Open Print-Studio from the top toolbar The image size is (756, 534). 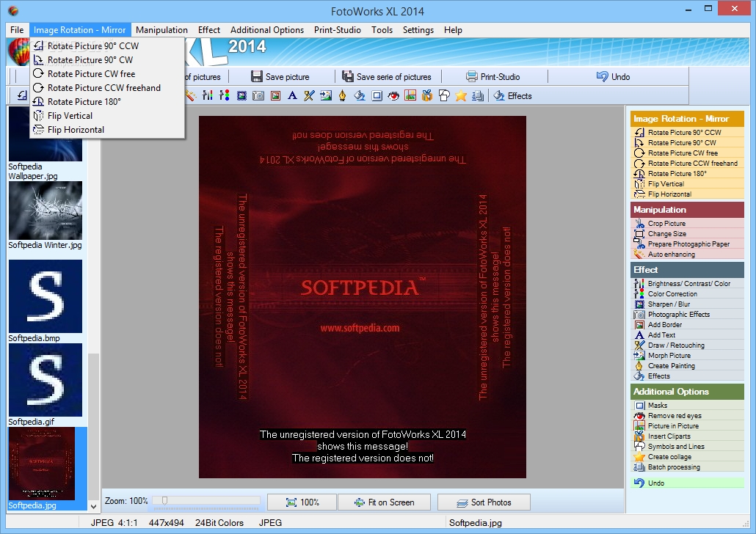tap(493, 76)
